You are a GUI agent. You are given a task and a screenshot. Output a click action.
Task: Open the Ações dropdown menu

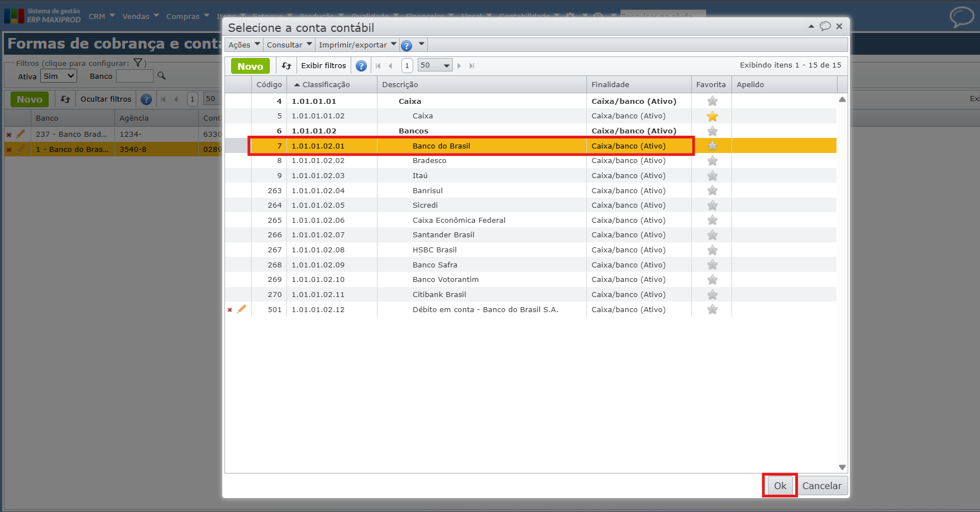[x=244, y=45]
